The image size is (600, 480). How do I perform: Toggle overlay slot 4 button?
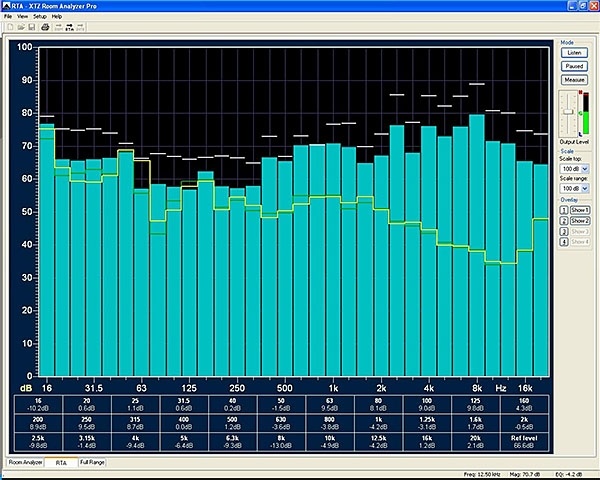(x=562, y=242)
